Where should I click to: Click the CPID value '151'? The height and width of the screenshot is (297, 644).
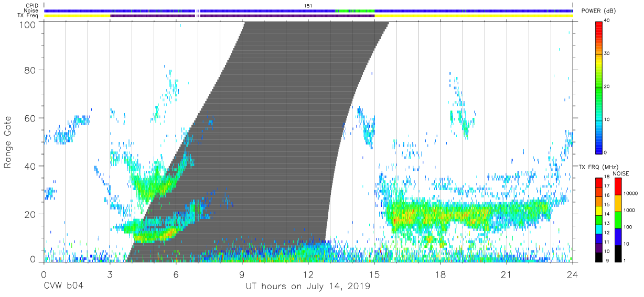308,6
